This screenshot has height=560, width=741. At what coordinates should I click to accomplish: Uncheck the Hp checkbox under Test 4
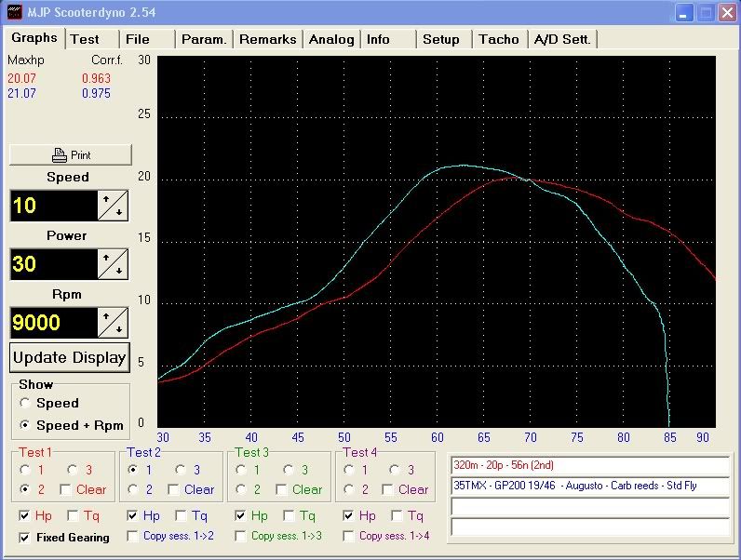(350, 515)
